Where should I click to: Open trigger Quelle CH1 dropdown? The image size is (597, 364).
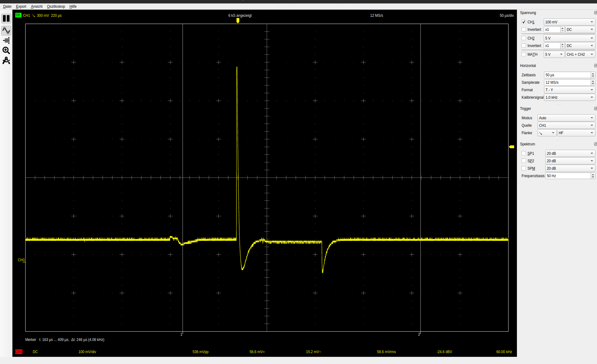566,125
